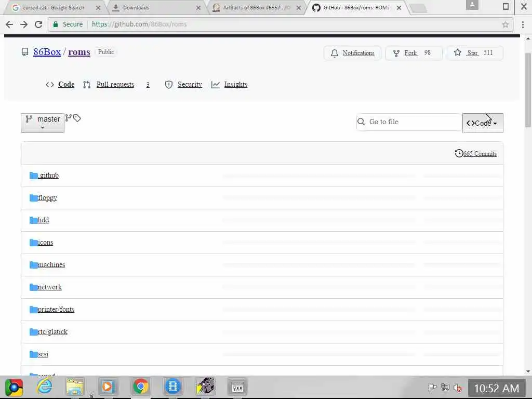Click the taskbar clock showing 10:52 AM
The width and height of the screenshot is (532, 399).
pos(497,389)
